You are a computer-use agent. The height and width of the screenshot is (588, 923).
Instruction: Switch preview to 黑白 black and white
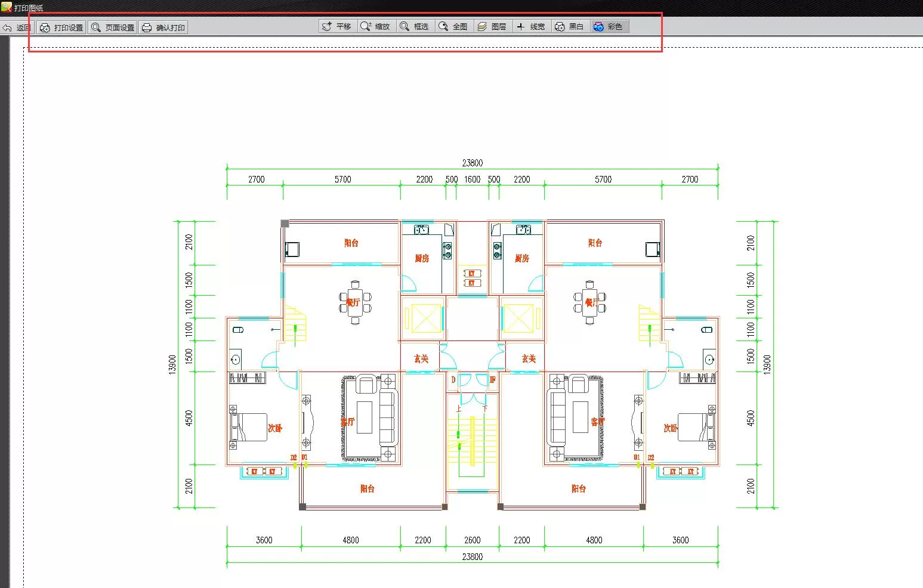(x=570, y=26)
